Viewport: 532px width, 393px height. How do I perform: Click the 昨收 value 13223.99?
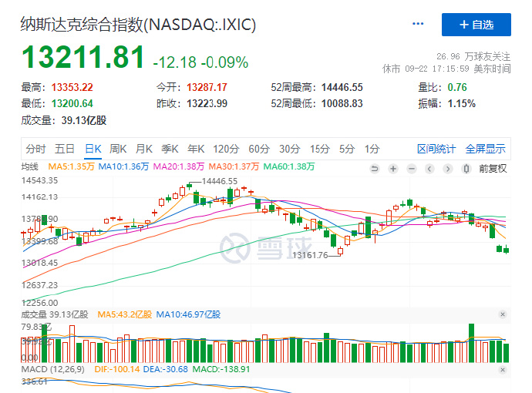pyautogui.click(x=207, y=103)
